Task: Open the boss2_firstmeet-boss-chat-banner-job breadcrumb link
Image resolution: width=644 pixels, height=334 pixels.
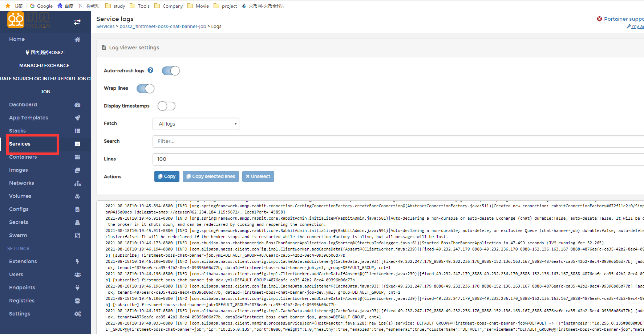Action: 163,27
